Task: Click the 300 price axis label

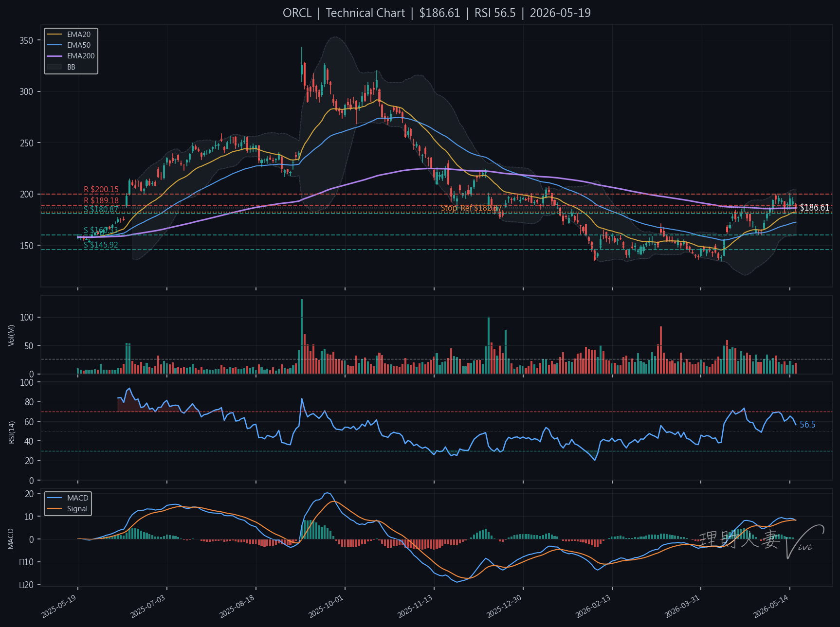Action: 26,91
